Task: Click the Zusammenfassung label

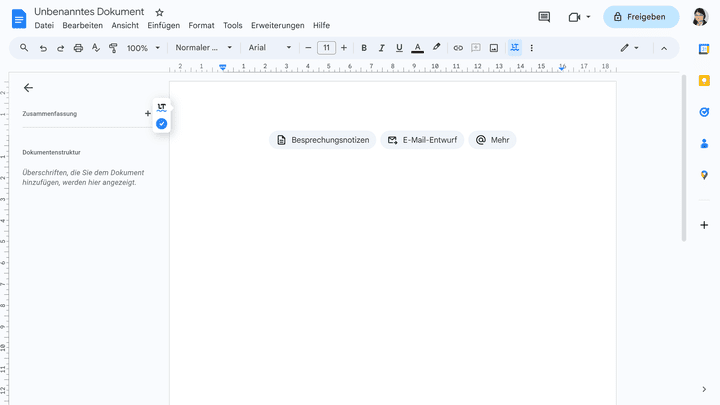Action: [50, 114]
